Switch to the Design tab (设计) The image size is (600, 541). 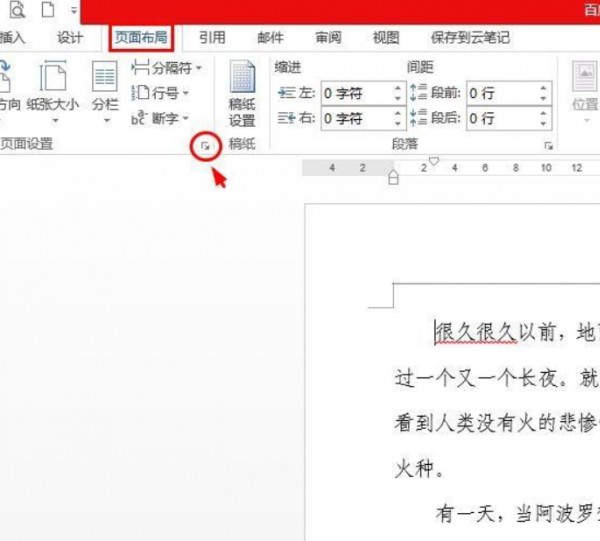point(70,37)
